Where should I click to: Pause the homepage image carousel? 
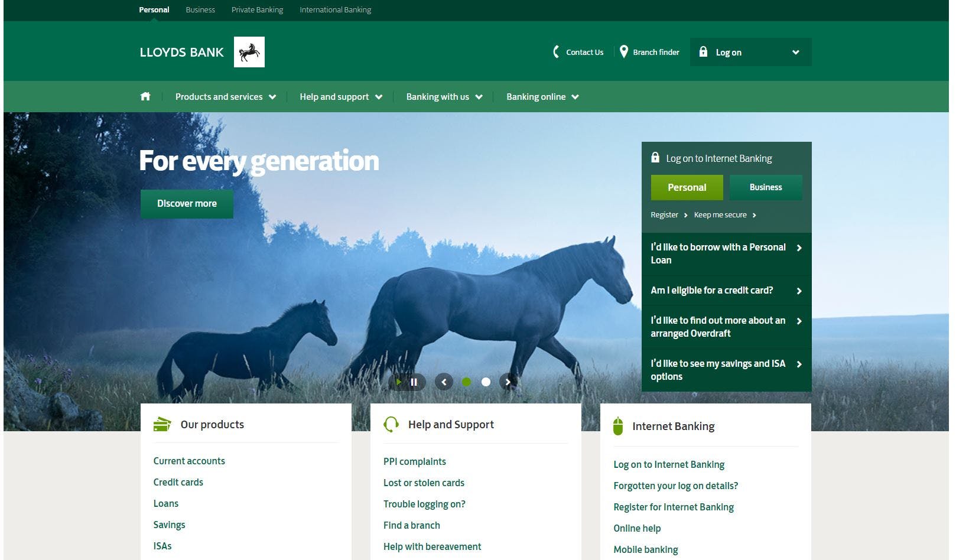[414, 382]
